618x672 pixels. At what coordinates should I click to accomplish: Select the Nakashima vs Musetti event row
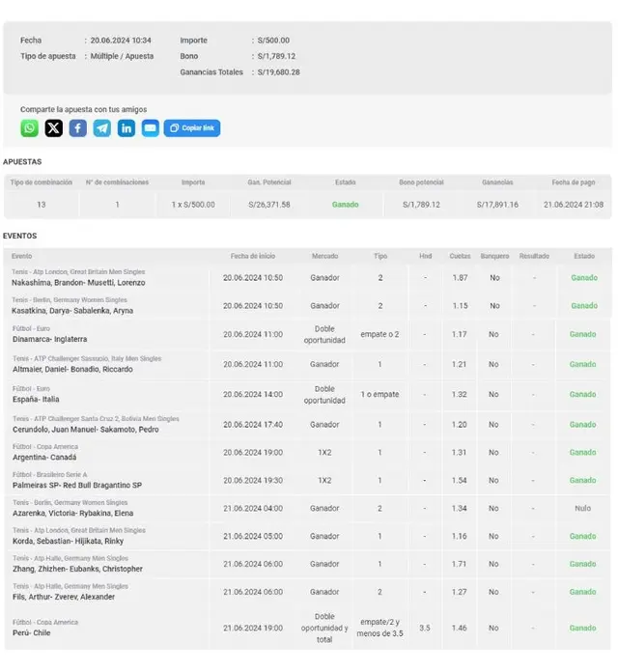78,282
